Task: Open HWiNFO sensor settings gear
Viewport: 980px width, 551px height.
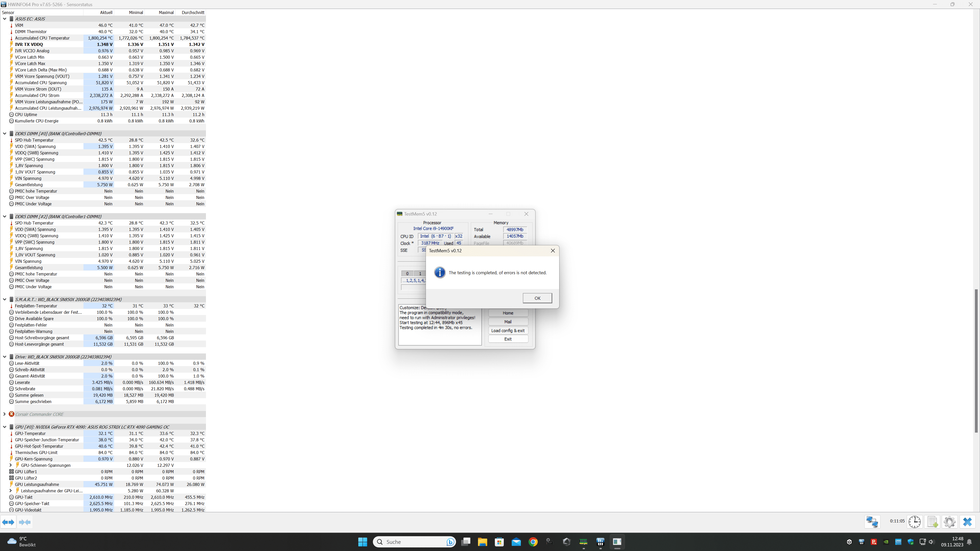Action: coord(950,522)
